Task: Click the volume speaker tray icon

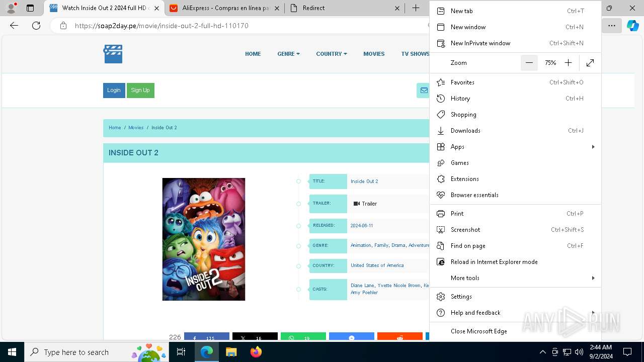Action: 579,352
